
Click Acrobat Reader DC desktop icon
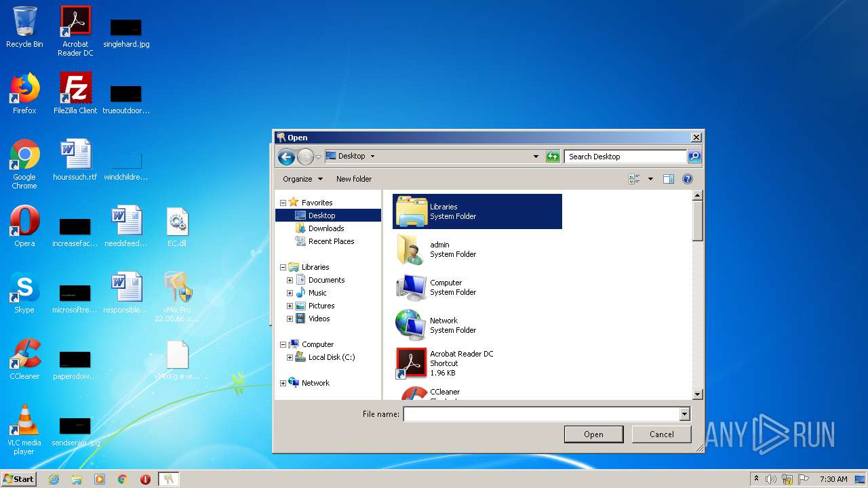[75, 31]
